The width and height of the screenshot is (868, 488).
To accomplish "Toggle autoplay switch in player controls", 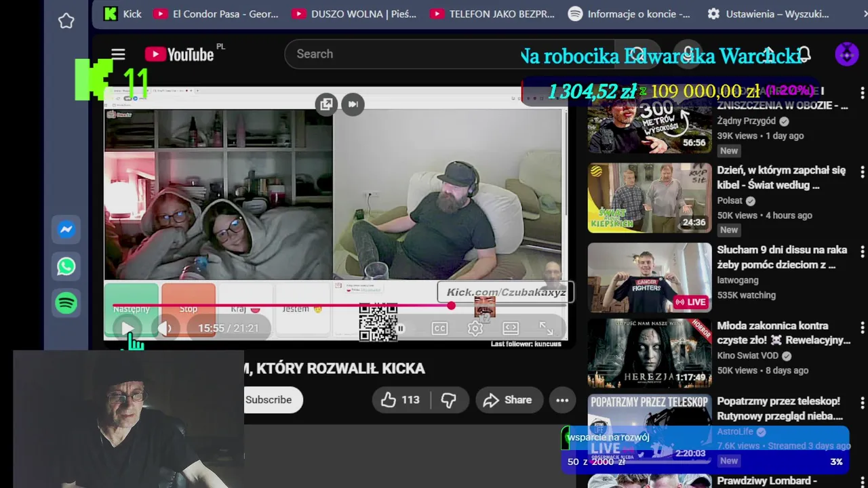I will (x=400, y=329).
